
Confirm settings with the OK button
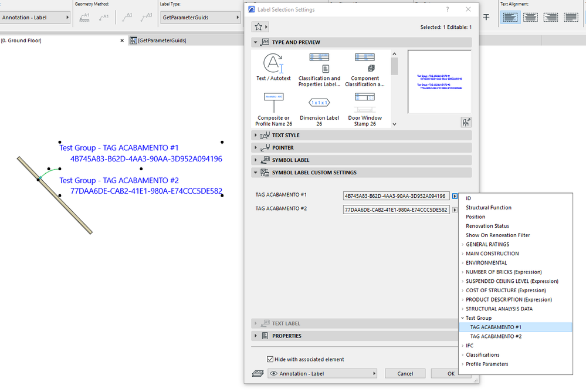(x=450, y=373)
